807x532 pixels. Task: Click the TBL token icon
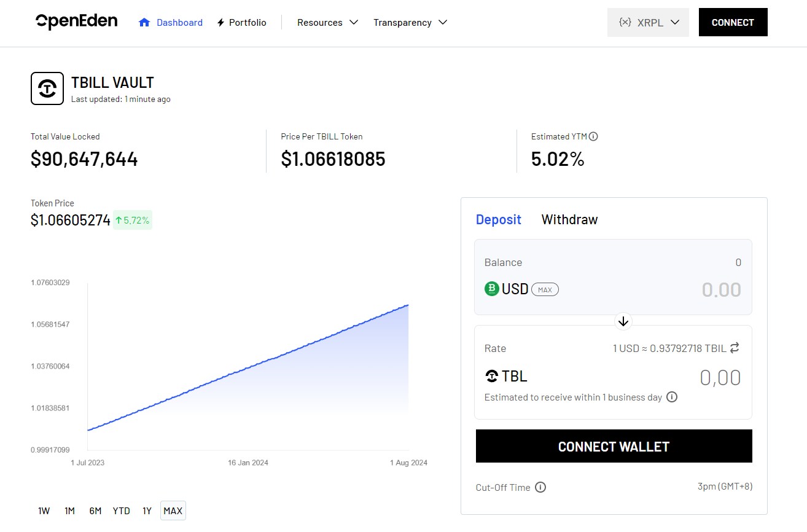click(x=492, y=376)
